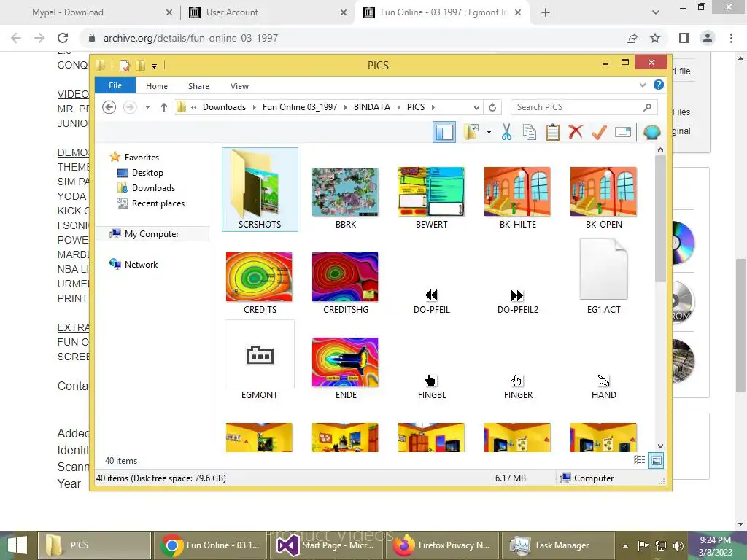Click the shell icon in toolbar
The height and width of the screenshot is (560, 747).
click(x=651, y=132)
